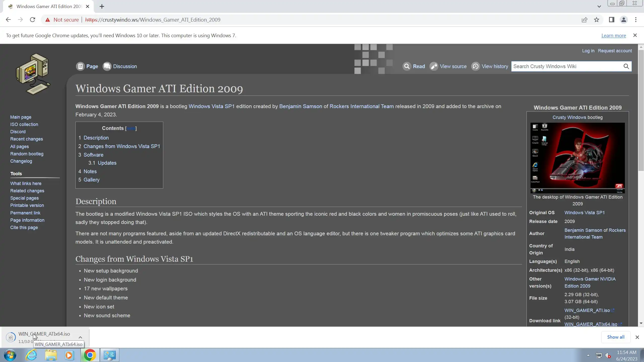Image resolution: width=644 pixels, height=362 pixels.
Task: Click the Learn more link
Action: pos(614,35)
